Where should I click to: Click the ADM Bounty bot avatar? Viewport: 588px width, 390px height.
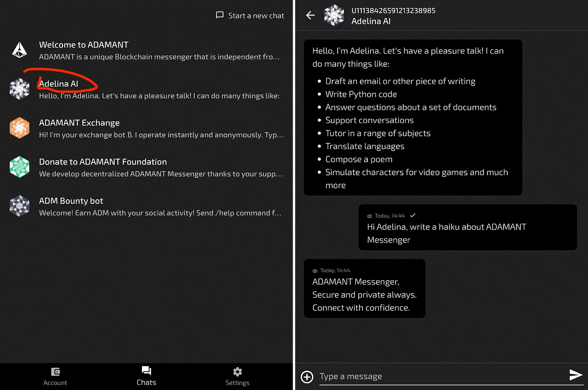(x=19, y=206)
